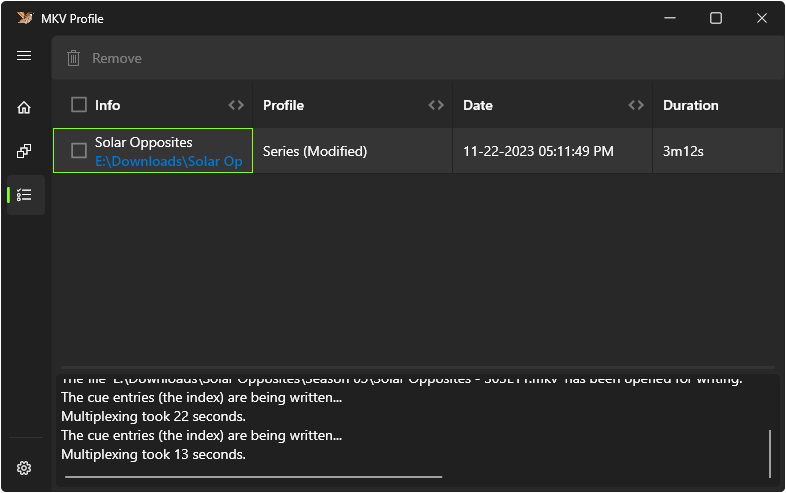Click the Info column resize arrows
The height and width of the screenshot is (493, 786).
tap(236, 105)
